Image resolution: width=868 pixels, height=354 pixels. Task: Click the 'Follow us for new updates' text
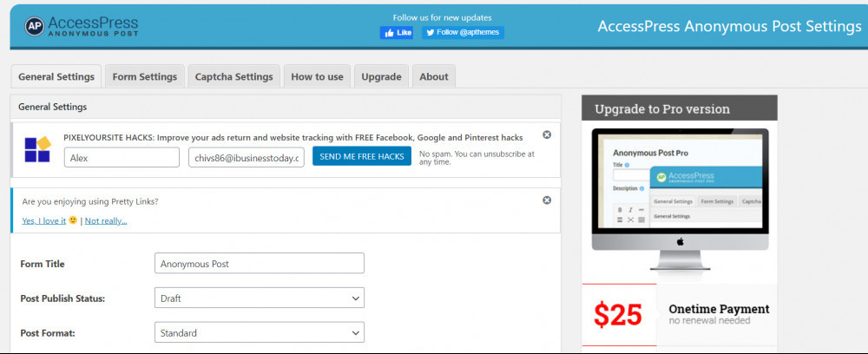[443, 17]
